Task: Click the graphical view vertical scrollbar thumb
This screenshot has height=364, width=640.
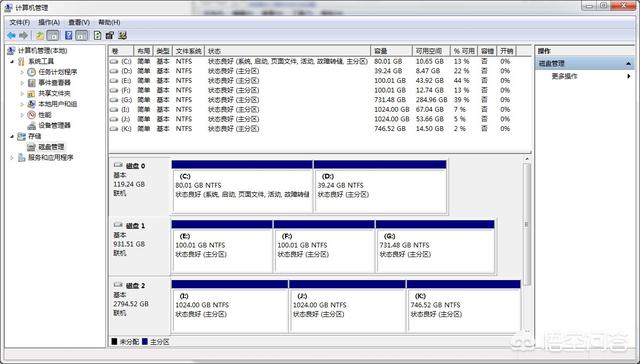Action: click(527, 224)
